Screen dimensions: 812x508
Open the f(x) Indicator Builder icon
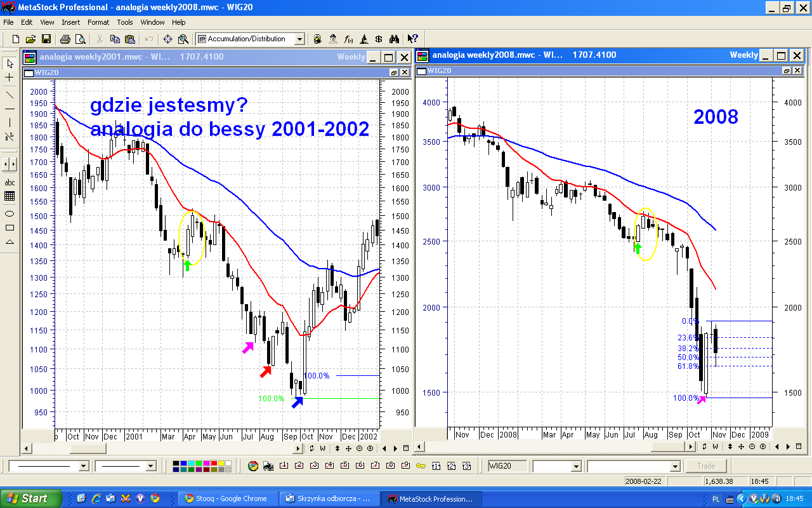[348, 39]
